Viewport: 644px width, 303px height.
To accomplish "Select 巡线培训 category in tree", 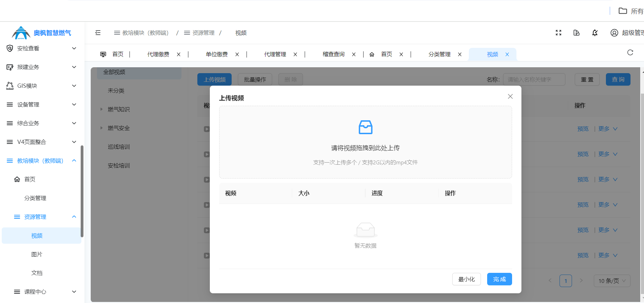I will tap(119, 147).
